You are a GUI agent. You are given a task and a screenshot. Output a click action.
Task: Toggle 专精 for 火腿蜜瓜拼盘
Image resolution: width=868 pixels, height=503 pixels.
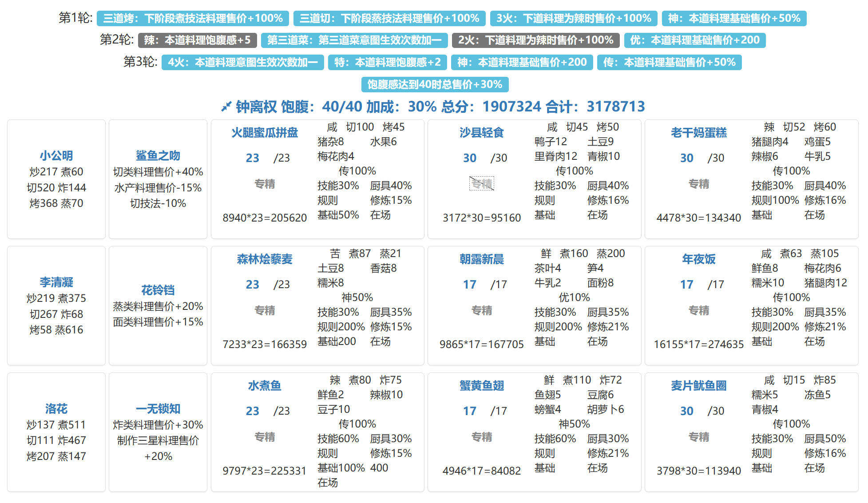[265, 183]
